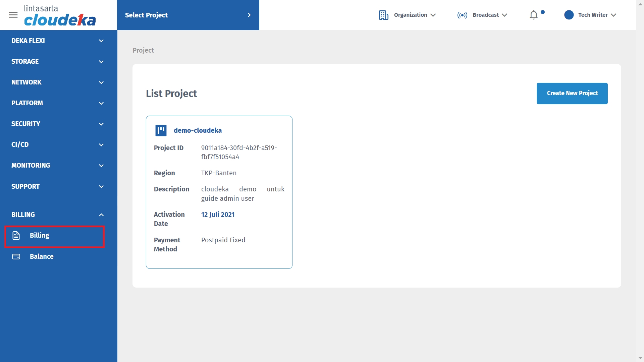Open the demo-cloudeka project link
The height and width of the screenshot is (362, 644).
click(x=198, y=130)
